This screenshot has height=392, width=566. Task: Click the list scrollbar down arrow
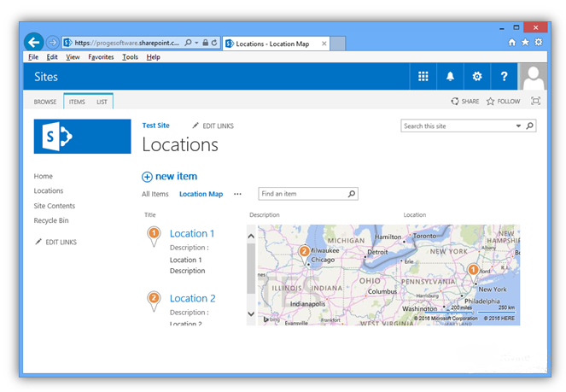point(251,313)
